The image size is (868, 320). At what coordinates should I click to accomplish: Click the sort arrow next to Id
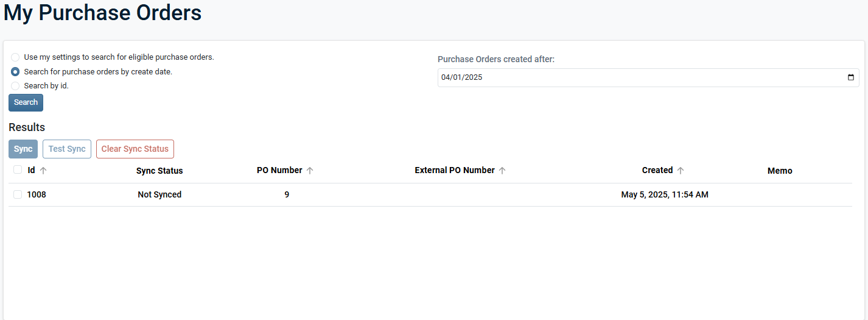pos(43,171)
